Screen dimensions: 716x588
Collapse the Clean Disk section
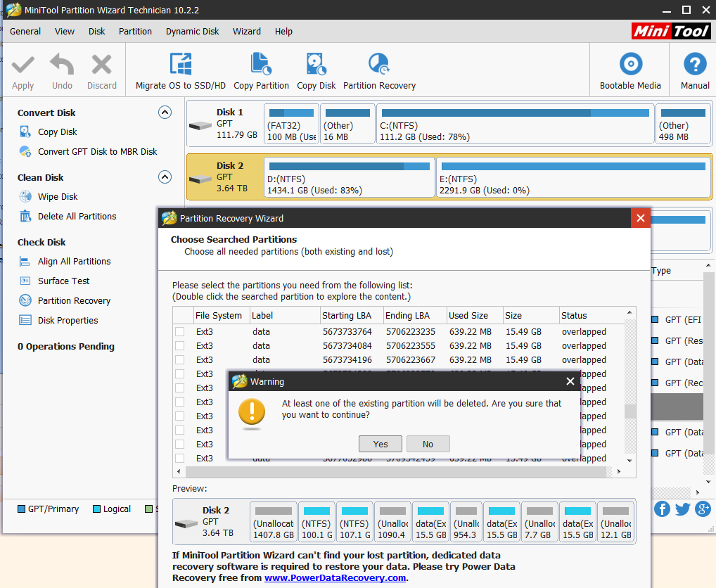(165, 177)
